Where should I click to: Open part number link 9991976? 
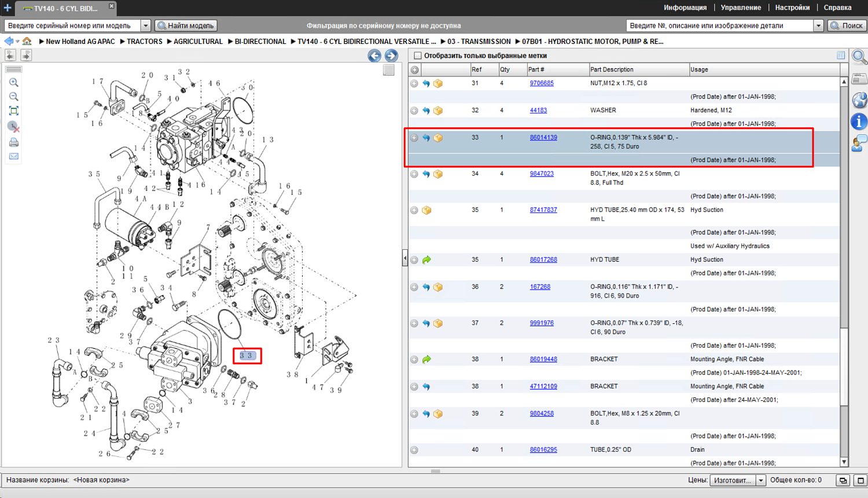point(542,323)
